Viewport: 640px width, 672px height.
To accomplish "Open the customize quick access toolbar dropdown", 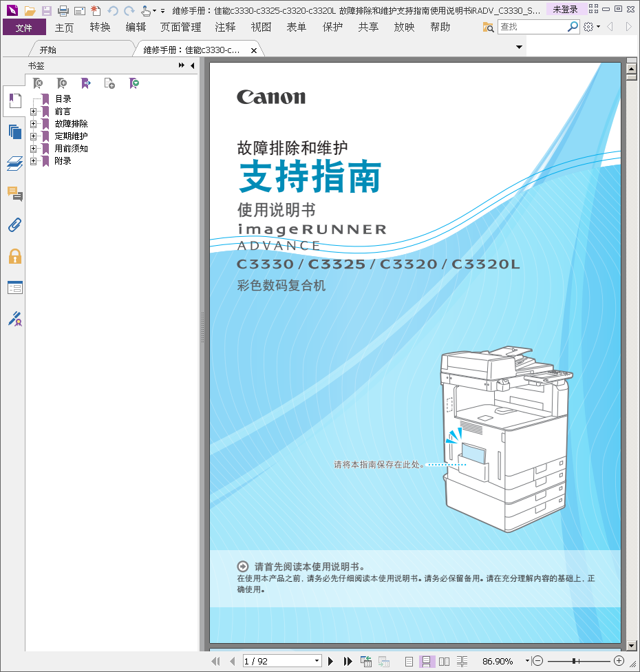I will [x=163, y=11].
